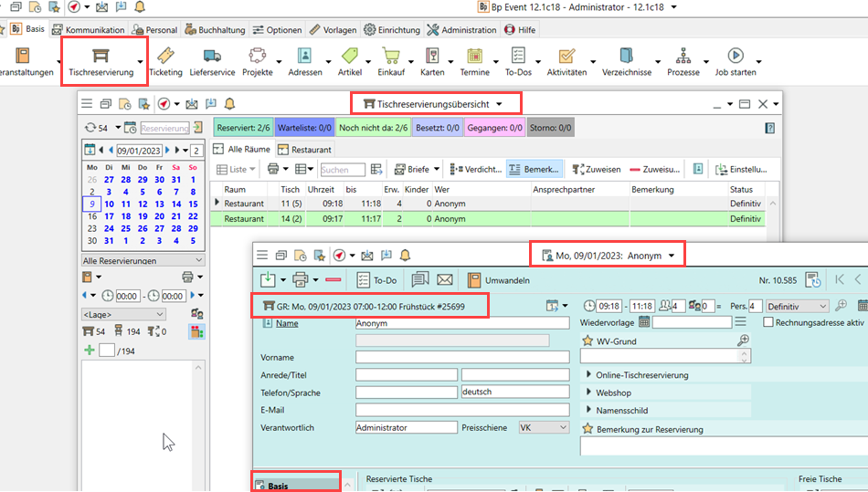Viewport: 868px width, 492px height.
Task: Toggle the Bemerkungen view button
Action: [535, 169]
